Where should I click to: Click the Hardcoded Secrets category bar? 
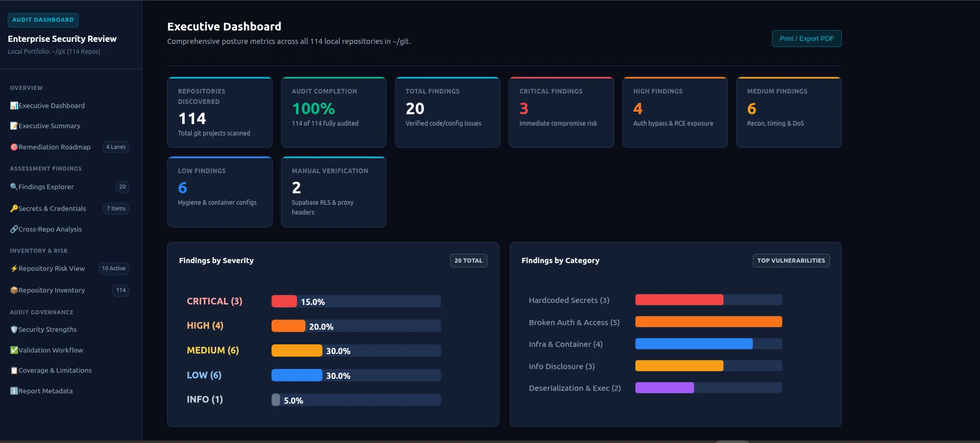coord(679,300)
